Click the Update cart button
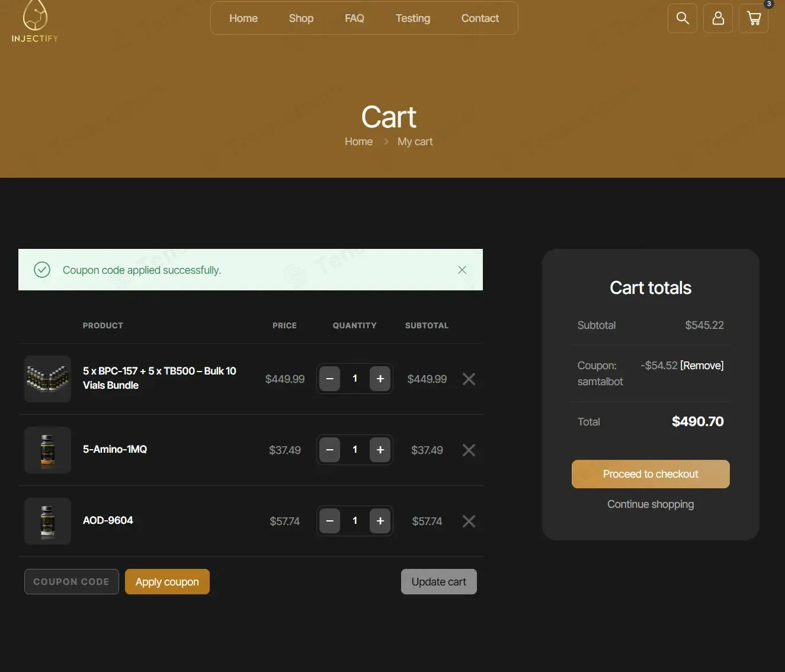Screen dimensions: 785x672 click(439, 582)
